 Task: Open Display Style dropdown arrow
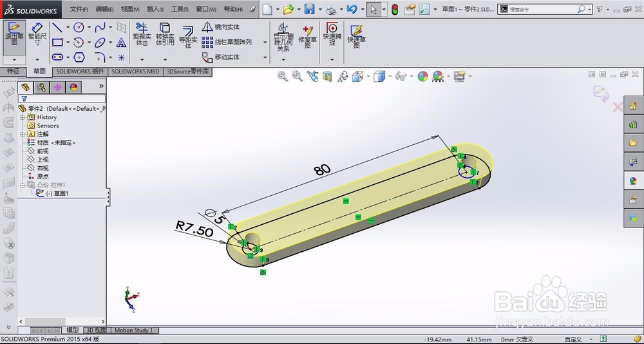[390, 76]
